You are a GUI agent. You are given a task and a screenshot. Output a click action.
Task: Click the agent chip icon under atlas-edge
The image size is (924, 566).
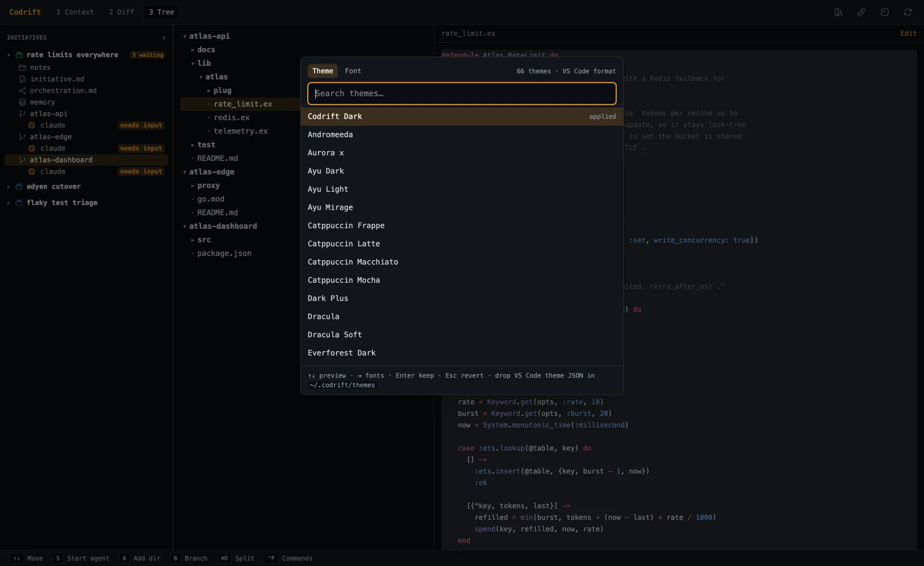pyautogui.click(x=32, y=148)
